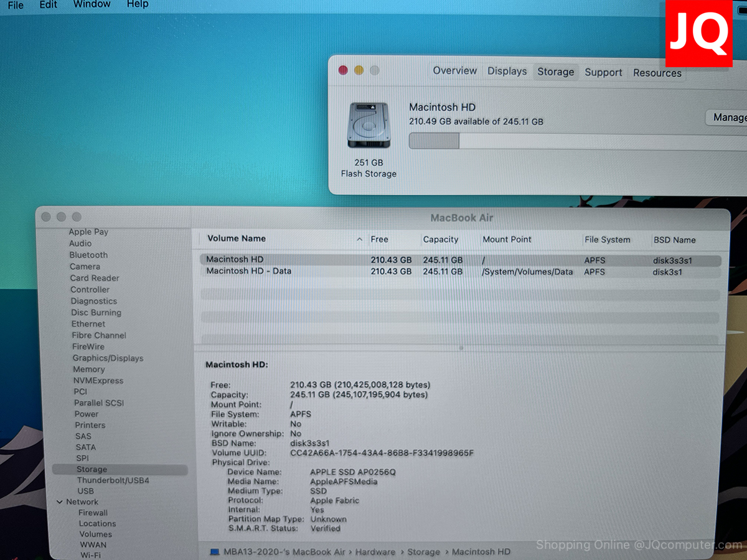
Task: Switch to the Displays tab
Action: pyautogui.click(x=507, y=72)
